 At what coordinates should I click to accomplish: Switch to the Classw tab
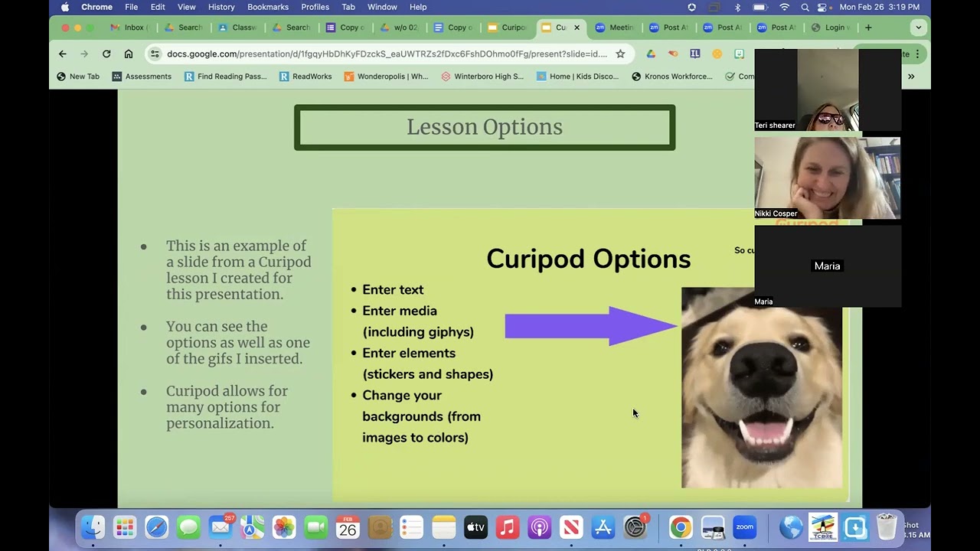(x=237, y=28)
